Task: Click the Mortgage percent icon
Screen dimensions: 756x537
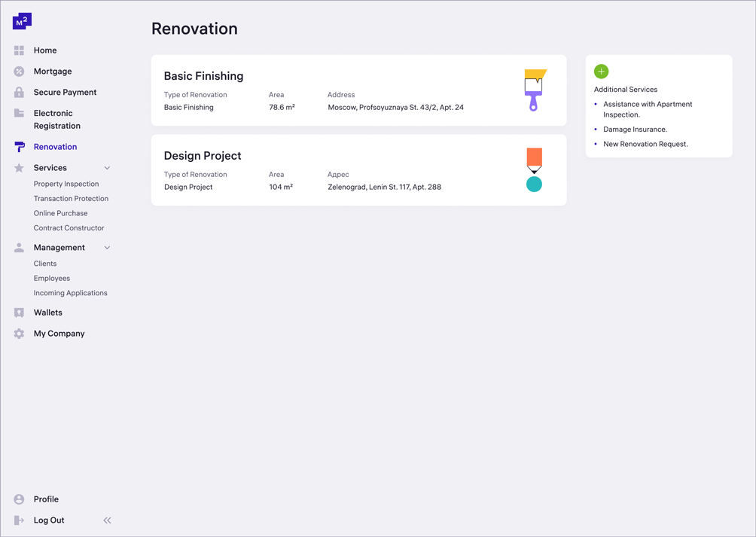Action: [19, 72]
